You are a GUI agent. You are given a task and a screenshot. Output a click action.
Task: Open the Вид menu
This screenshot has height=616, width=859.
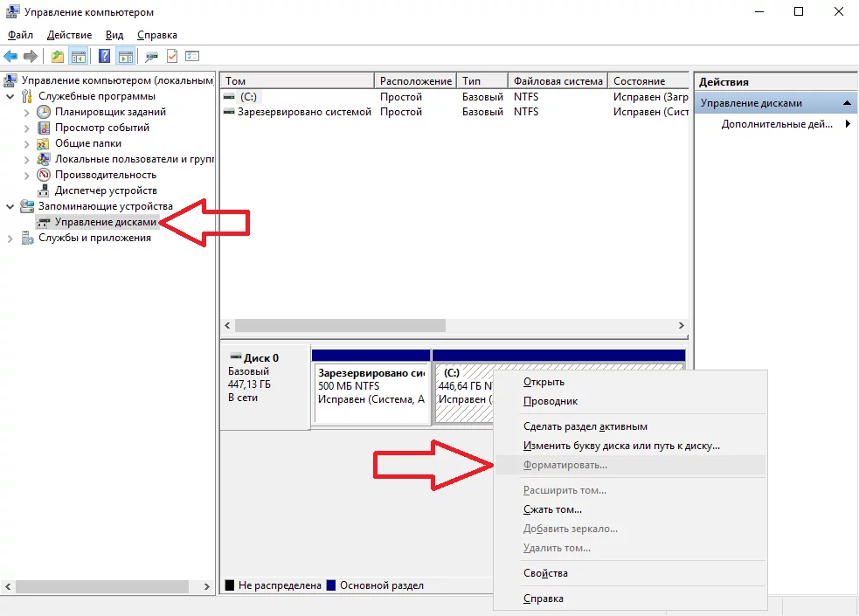coord(114,35)
